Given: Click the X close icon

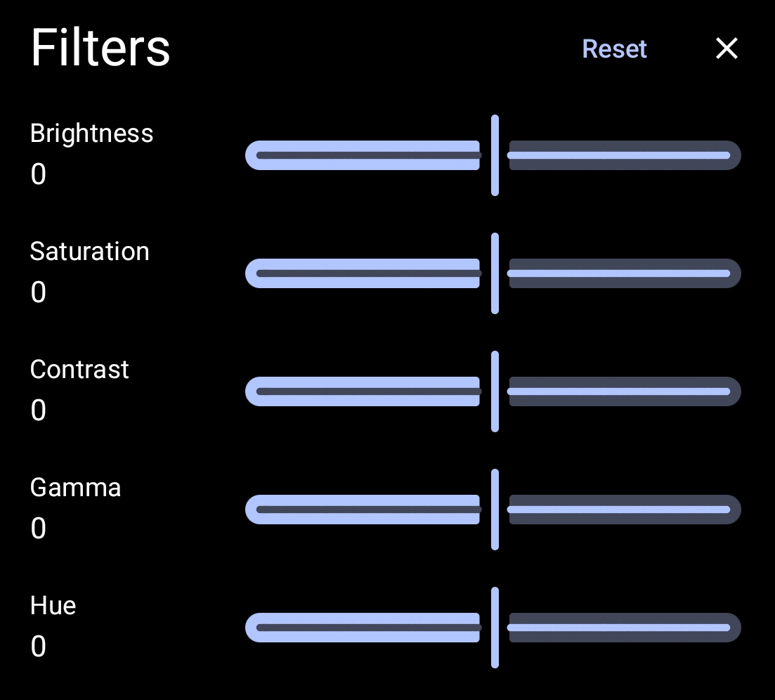Looking at the screenshot, I should tap(727, 48).
